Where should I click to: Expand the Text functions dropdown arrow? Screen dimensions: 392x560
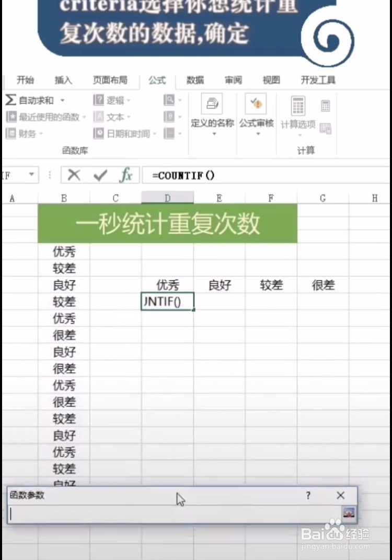tap(129, 117)
